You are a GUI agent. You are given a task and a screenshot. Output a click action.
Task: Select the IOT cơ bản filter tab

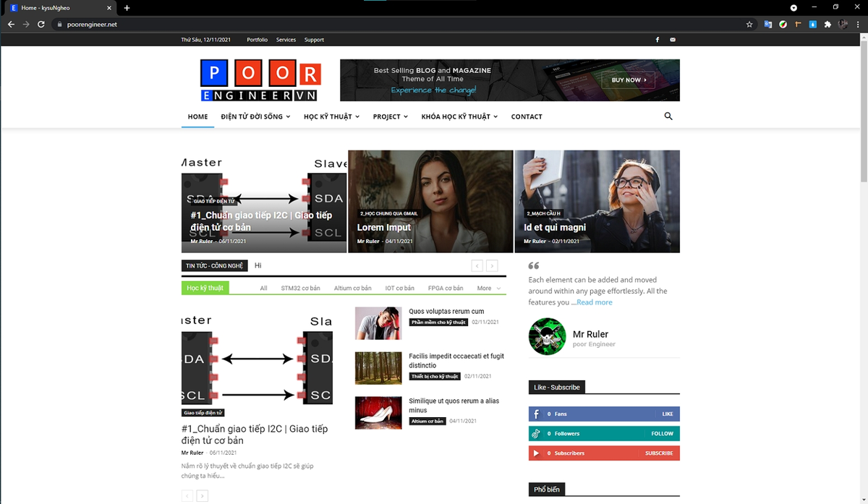(399, 289)
